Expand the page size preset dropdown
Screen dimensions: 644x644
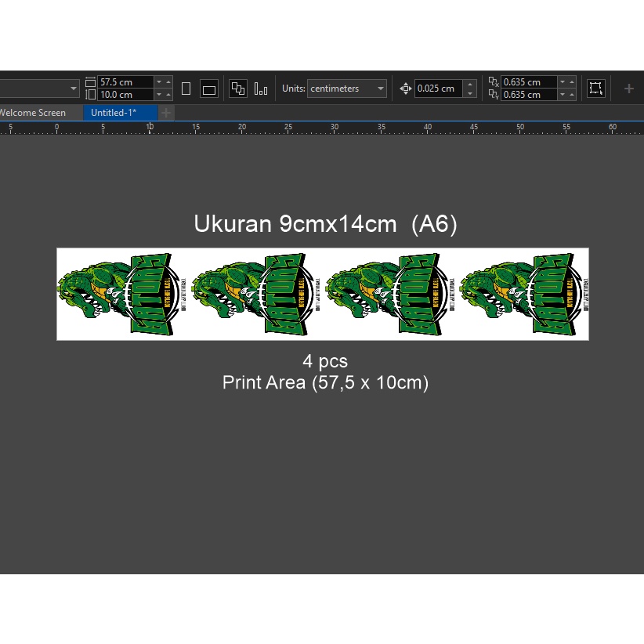(74, 89)
